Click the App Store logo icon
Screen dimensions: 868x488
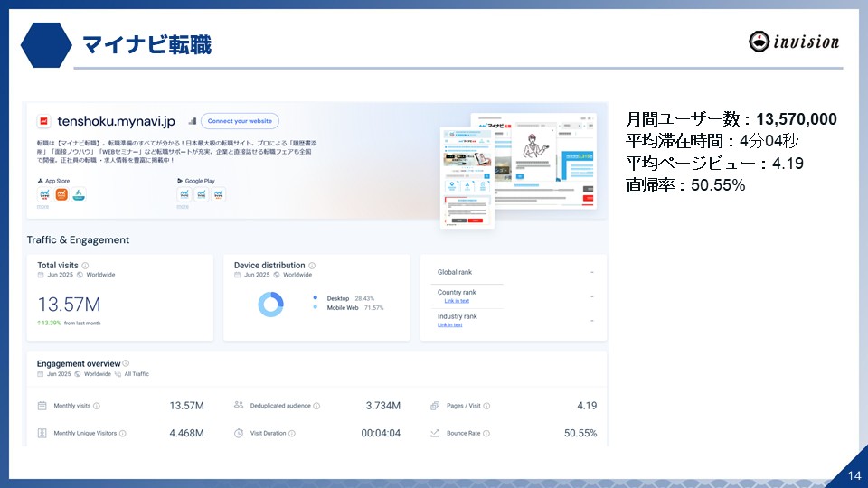point(41,181)
